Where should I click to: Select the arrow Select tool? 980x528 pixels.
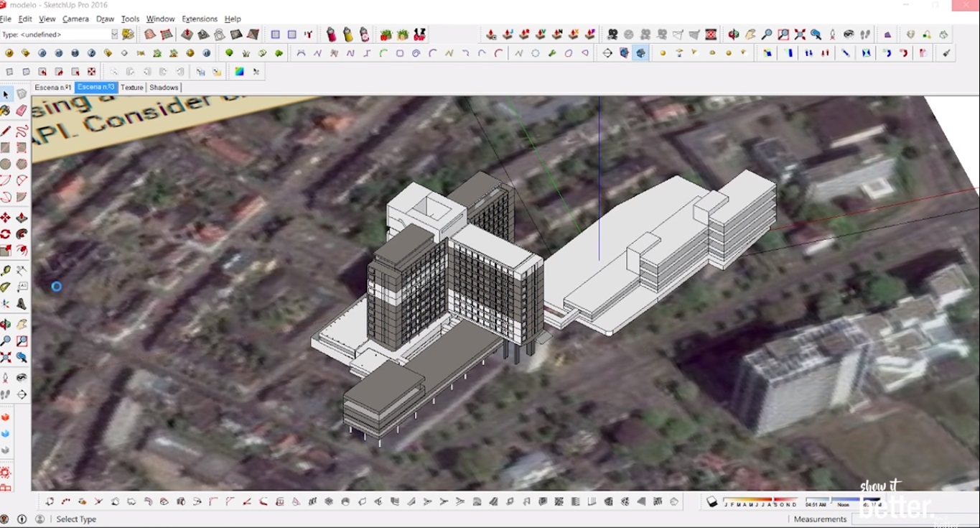coord(6,95)
